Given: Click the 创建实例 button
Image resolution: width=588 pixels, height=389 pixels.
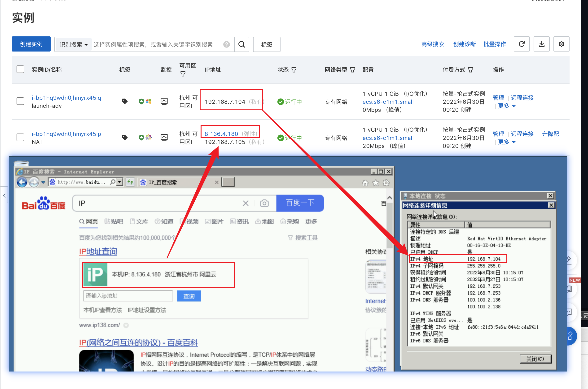Looking at the screenshot, I should pyautogui.click(x=31, y=44).
